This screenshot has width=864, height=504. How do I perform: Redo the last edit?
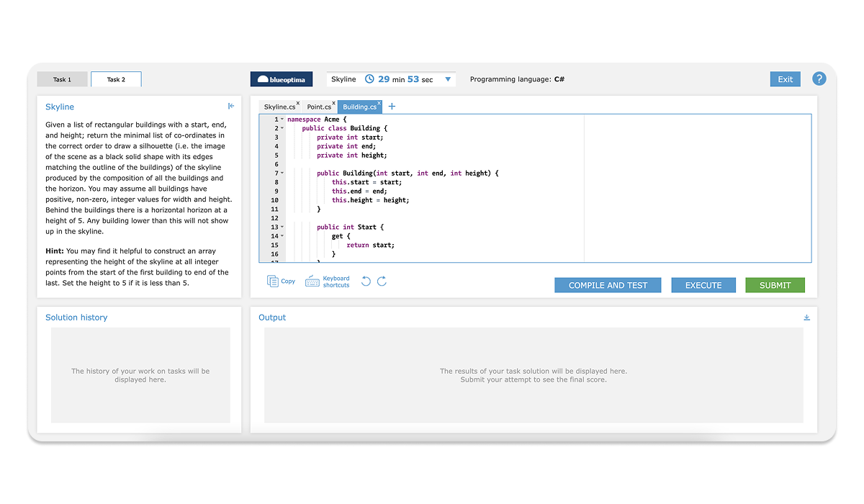(x=382, y=282)
